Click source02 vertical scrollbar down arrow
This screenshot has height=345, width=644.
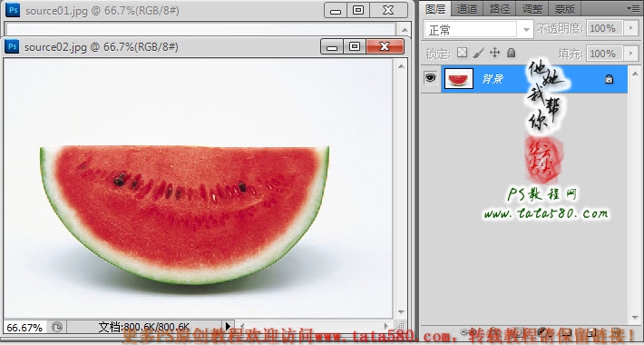pyautogui.click(x=401, y=312)
